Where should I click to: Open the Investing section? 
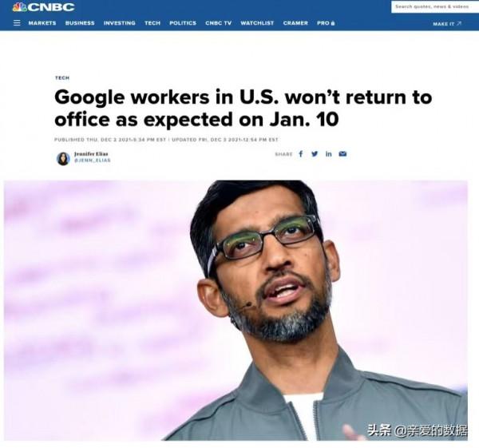(120, 23)
